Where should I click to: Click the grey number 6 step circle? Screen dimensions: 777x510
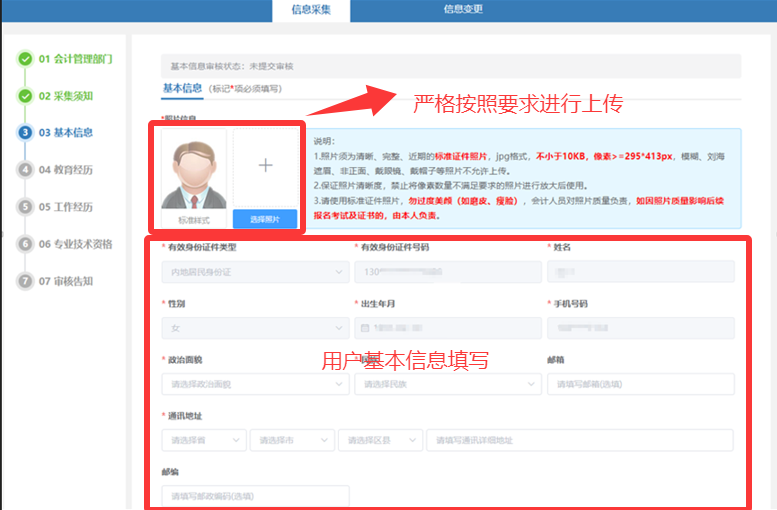[25, 244]
